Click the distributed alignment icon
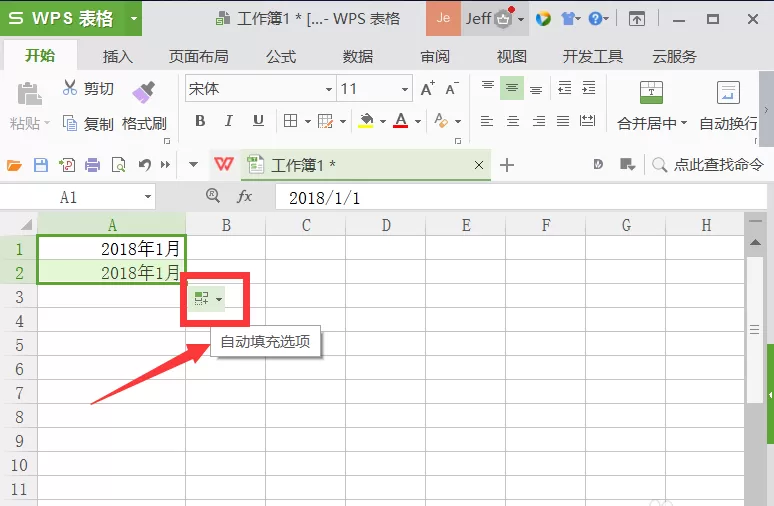774x506 pixels. (587, 121)
